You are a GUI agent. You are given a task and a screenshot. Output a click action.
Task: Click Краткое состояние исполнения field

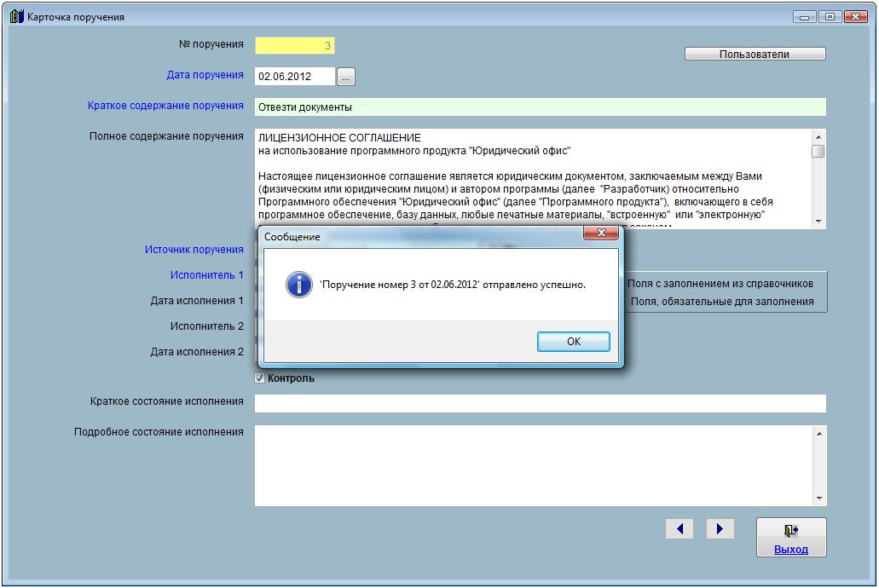(541, 403)
